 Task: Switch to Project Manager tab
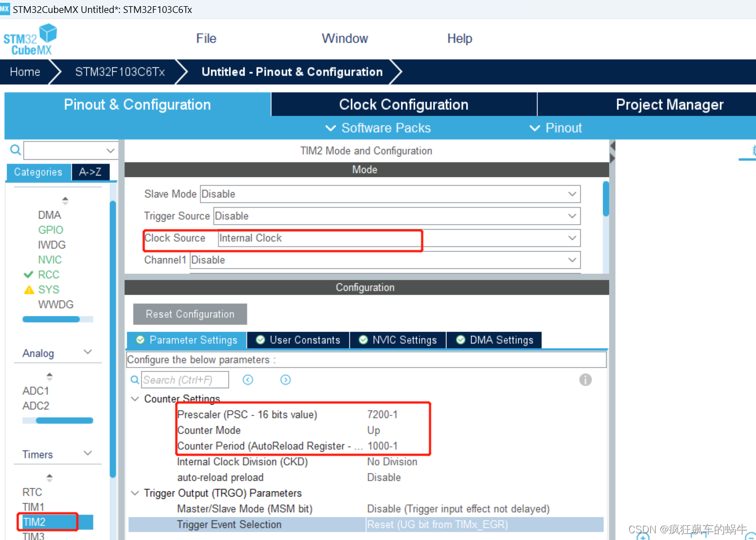pyautogui.click(x=669, y=105)
